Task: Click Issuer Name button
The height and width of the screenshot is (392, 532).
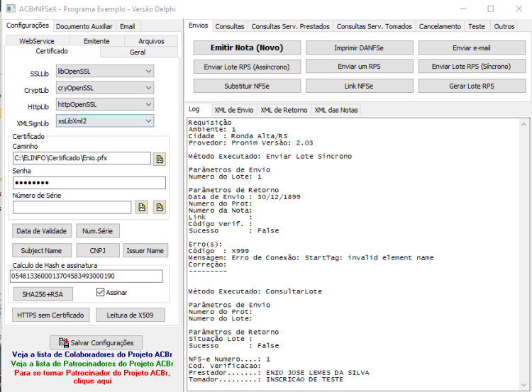Action: [145, 250]
